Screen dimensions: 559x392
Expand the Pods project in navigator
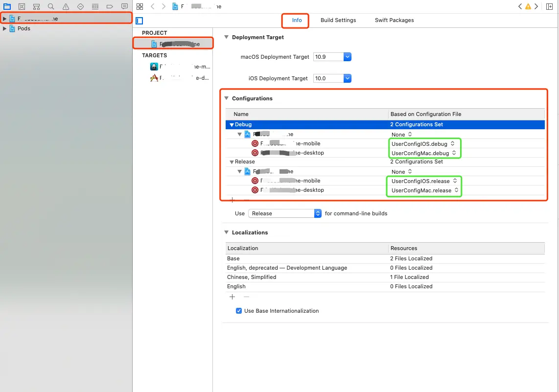4,28
